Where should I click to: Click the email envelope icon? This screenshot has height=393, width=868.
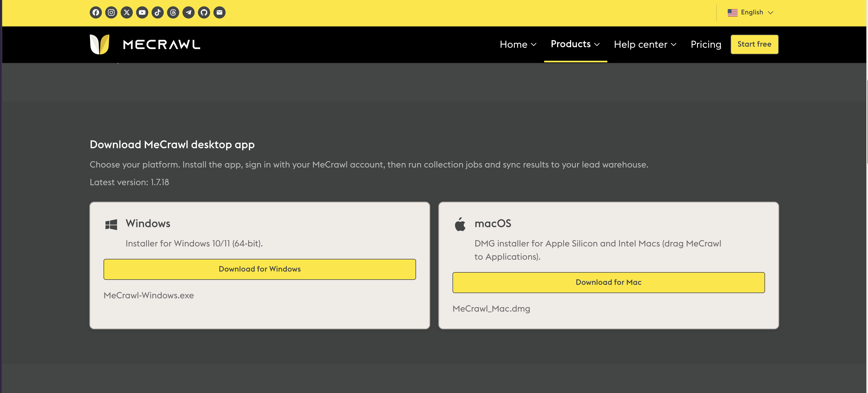[220, 12]
